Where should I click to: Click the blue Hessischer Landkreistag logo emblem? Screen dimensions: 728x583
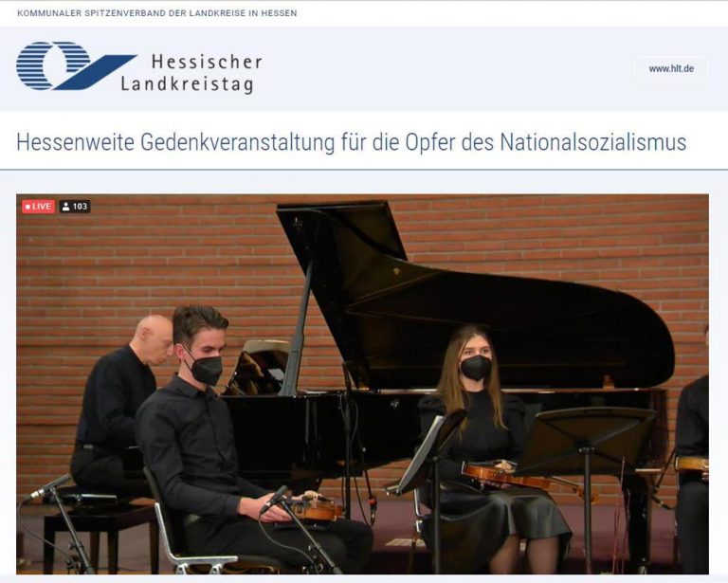(76, 65)
